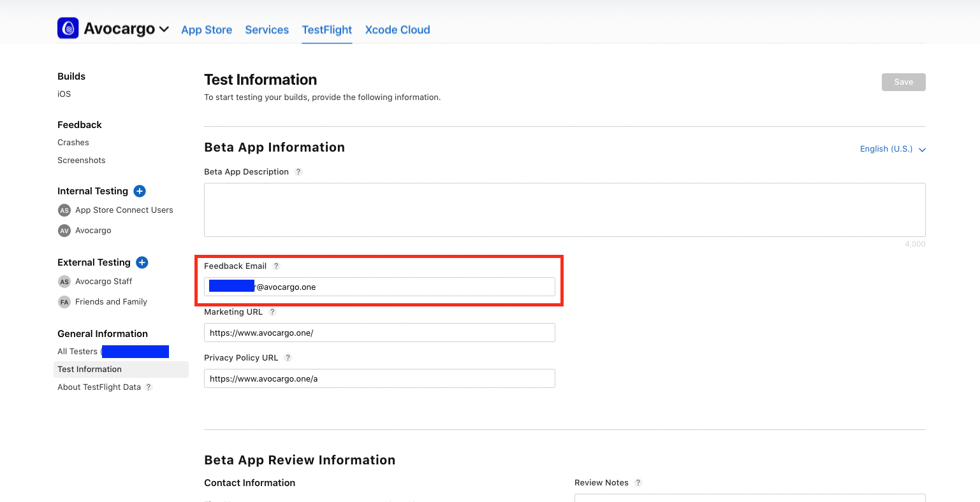The height and width of the screenshot is (502, 980).
Task: Show help for Beta App Description
Action: point(298,172)
